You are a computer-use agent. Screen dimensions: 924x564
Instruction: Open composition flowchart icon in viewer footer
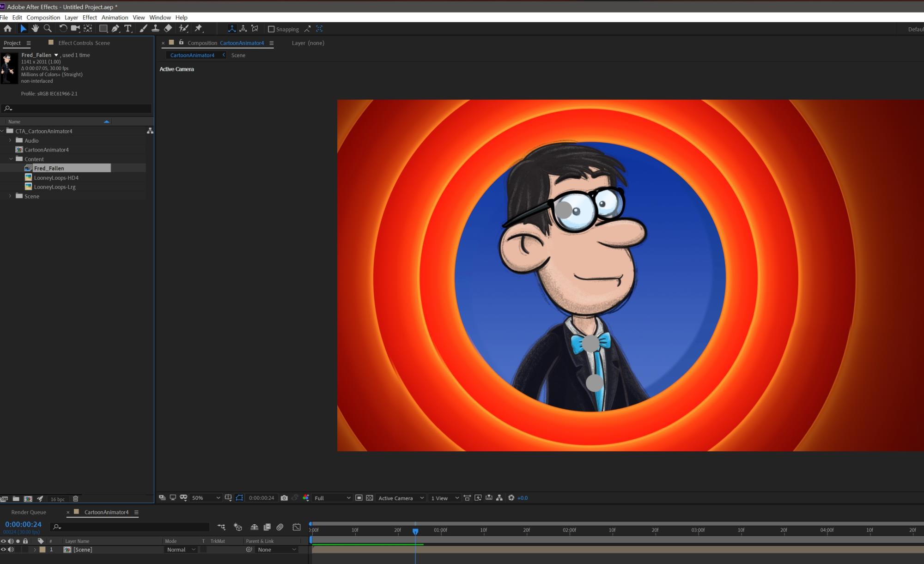click(499, 498)
